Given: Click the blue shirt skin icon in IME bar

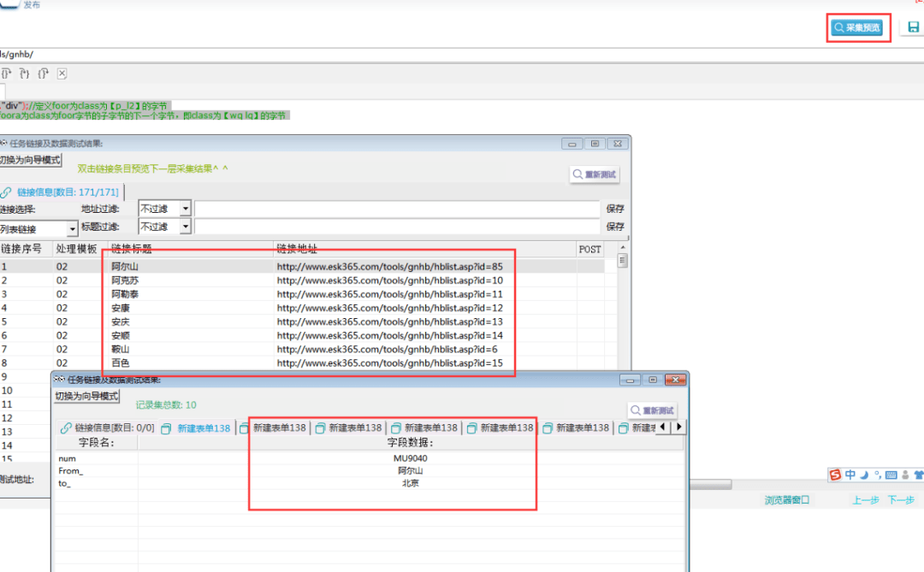Looking at the screenshot, I should [x=918, y=475].
